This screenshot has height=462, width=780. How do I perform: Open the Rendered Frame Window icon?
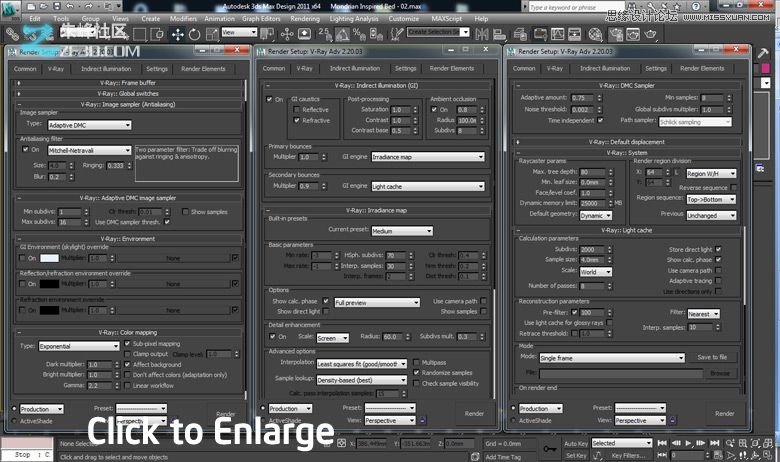[633, 34]
